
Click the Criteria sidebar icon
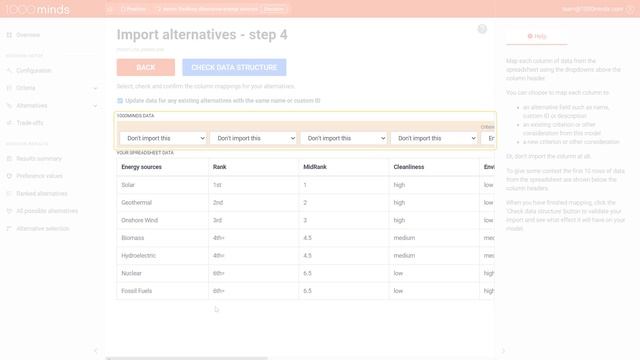click(x=9, y=88)
